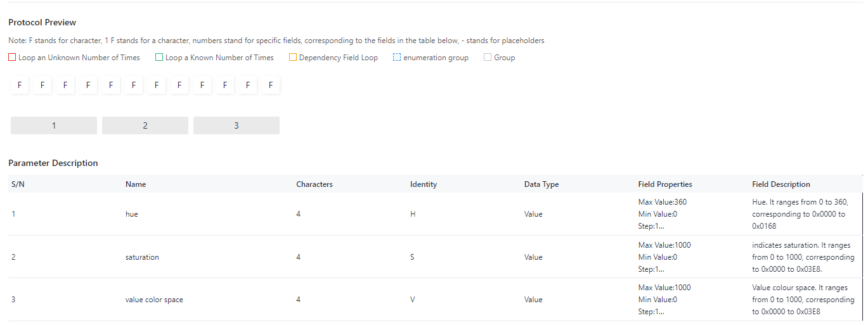Select field block 1 in protocol preview

[x=54, y=125]
